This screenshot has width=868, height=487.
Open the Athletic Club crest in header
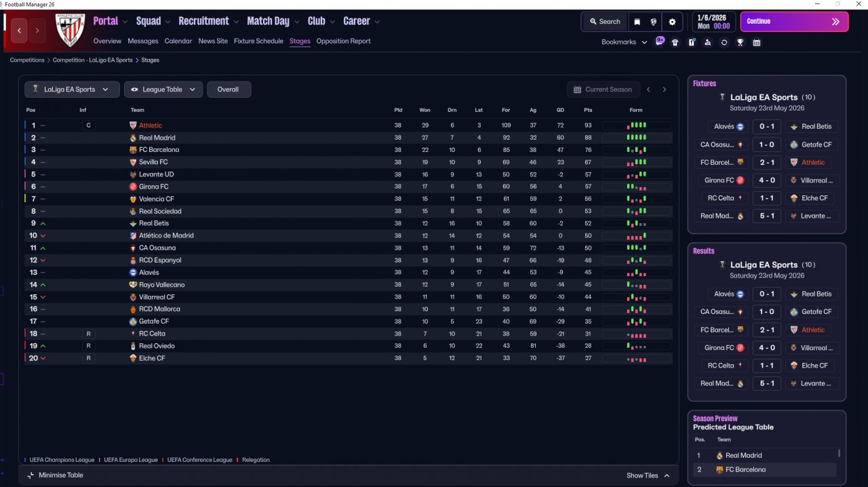pyautogui.click(x=69, y=31)
